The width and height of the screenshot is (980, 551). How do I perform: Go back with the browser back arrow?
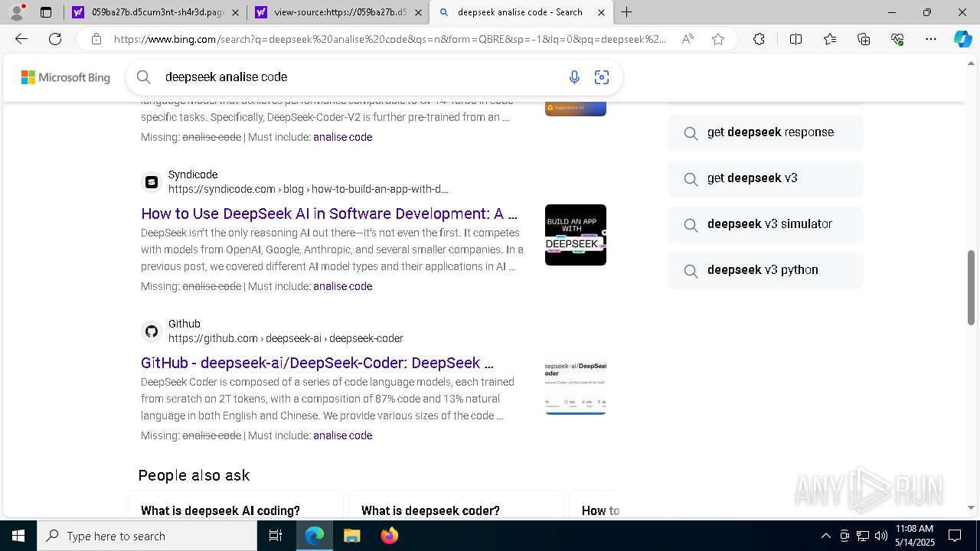(21, 39)
